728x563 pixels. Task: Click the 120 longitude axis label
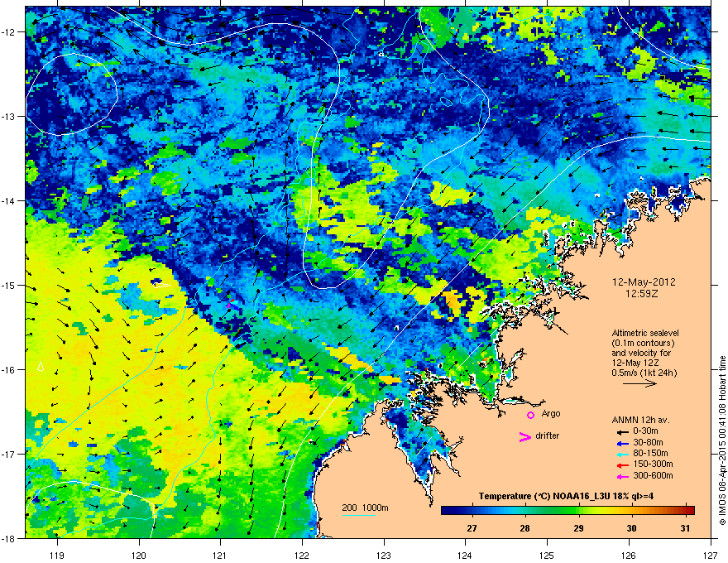coord(139,556)
